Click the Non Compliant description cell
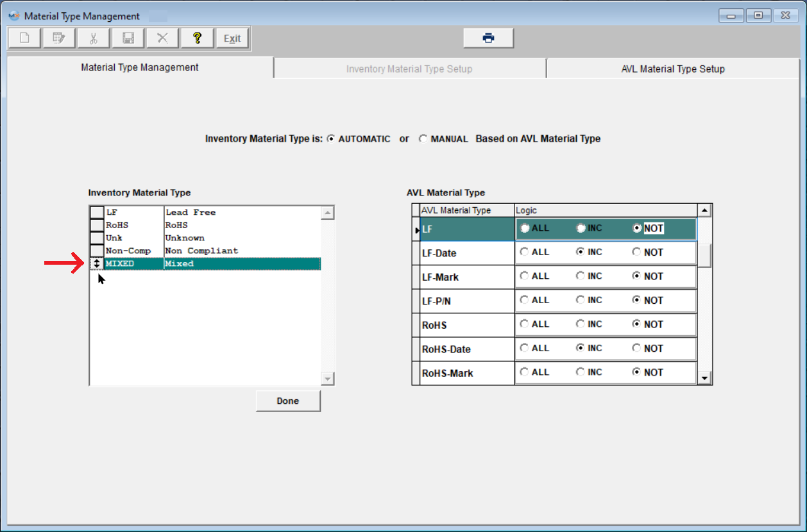Viewport: 807px width, 532px height. point(242,251)
